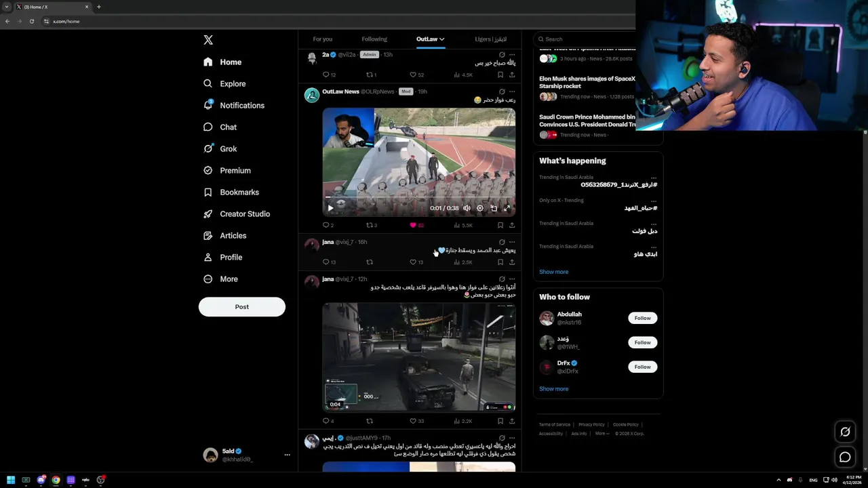868x488 pixels.
Task: Toggle picture-in-picture on video
Action: click(494, 208)
